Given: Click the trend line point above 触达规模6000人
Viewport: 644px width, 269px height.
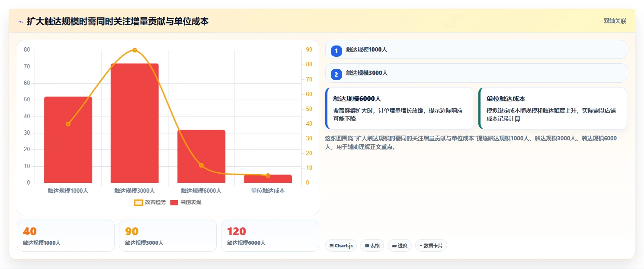Looking at the screenshot, I should [201, 165].
